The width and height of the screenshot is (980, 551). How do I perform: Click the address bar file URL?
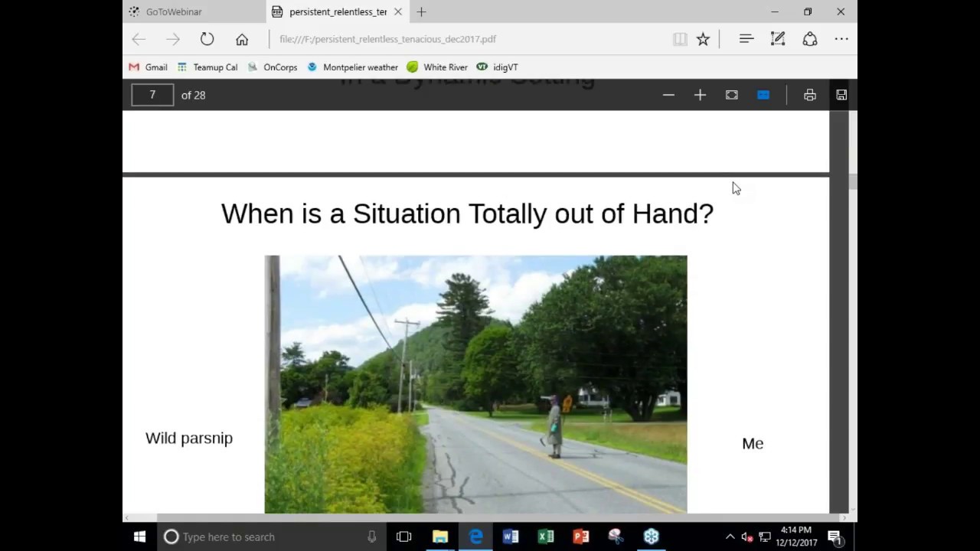coord(387,39)
